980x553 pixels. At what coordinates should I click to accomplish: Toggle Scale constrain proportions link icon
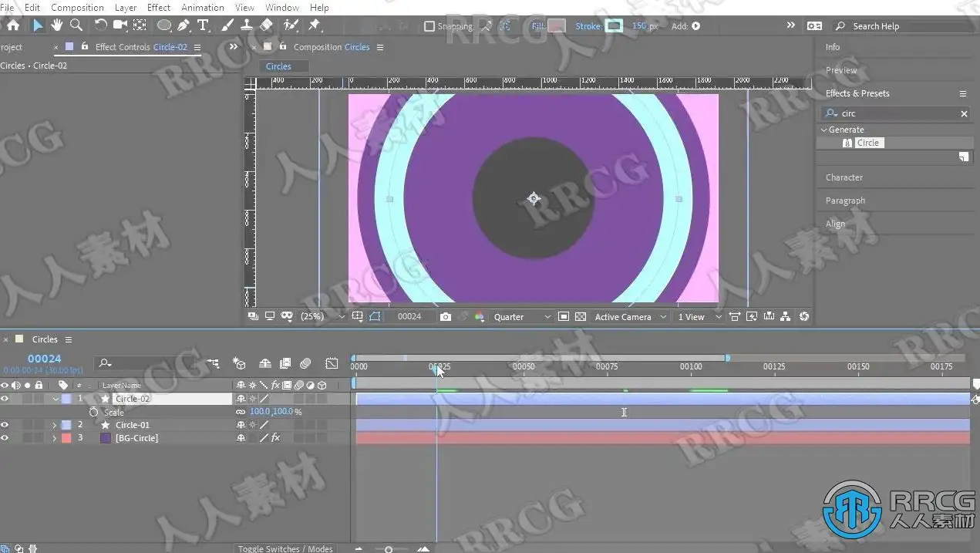(x=241, y=412)
